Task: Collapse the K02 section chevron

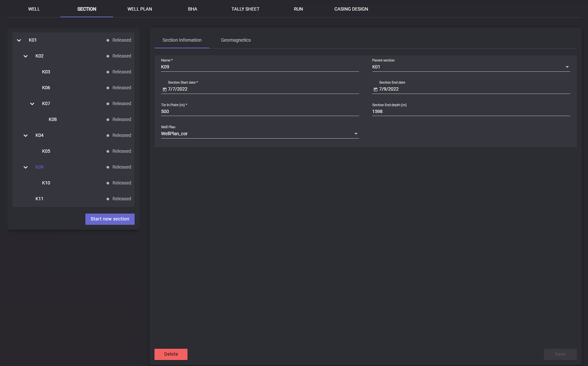Action: pos(25,56)
